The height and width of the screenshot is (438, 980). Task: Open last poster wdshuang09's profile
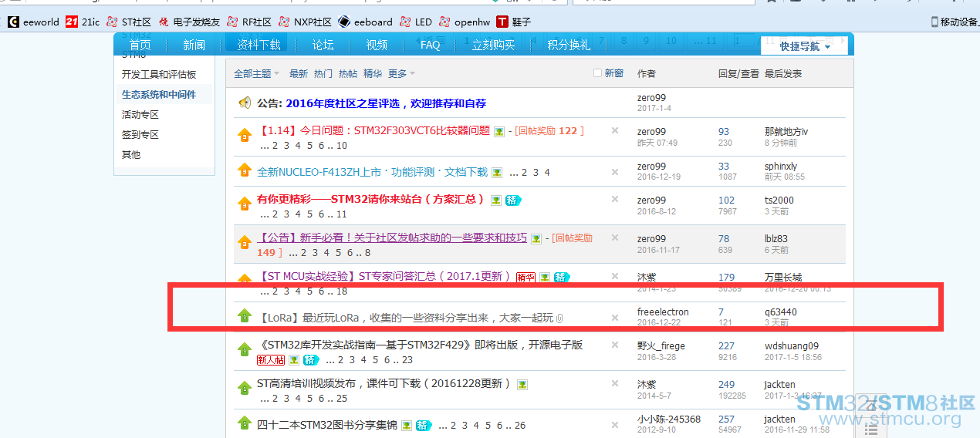792,346
